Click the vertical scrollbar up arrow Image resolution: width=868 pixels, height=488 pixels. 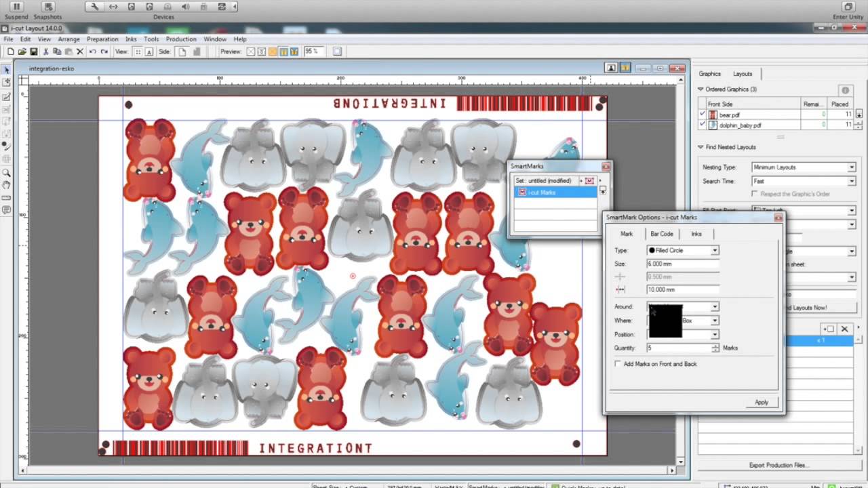pyautogui.click(x=682, y=80)
